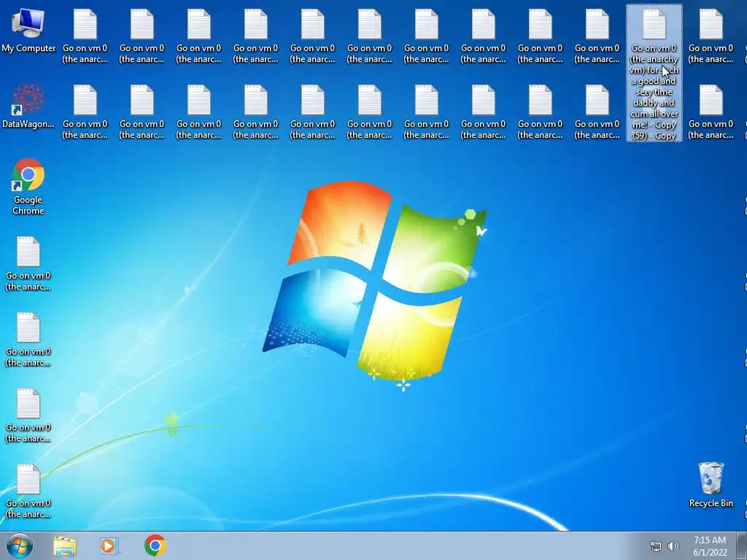Open the network status tray icon

point(656,546)
